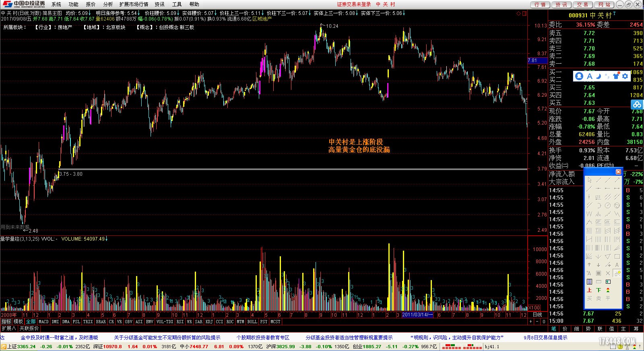Select the OBV indicator tab
The height and width of the screenshot is (351, 644).
click(x=128, y=322)
